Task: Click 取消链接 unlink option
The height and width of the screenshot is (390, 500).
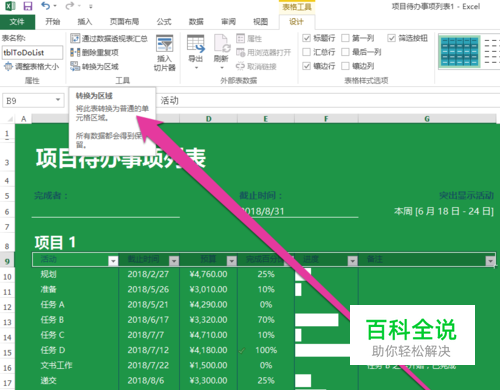Action: pos(256,66)
